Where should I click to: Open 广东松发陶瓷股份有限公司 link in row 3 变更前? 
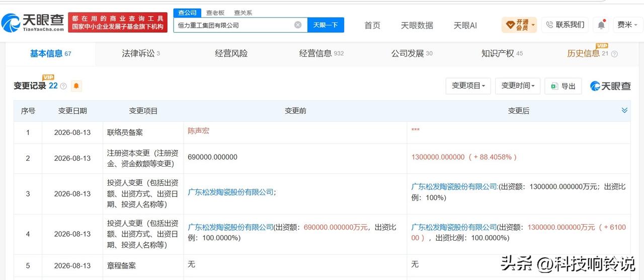pyautogui.click(x=230, y=192)
